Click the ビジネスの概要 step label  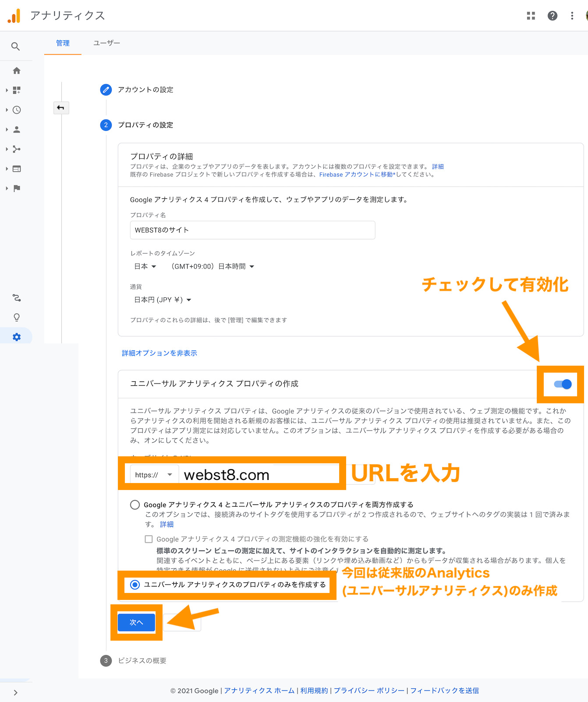[142, 661]
